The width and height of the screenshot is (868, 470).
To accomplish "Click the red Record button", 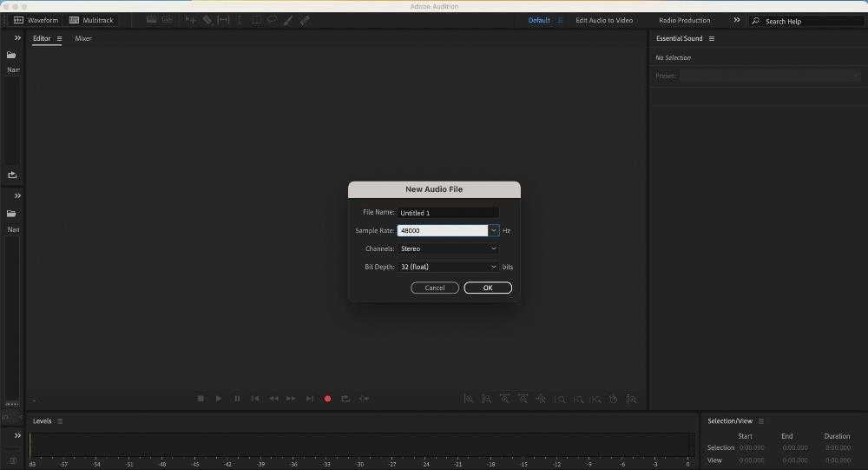I will 327,399.
